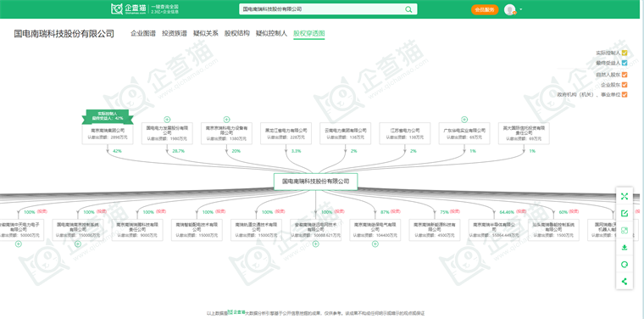Toggle the 实际控制人 checkbox

coord(625,53)
